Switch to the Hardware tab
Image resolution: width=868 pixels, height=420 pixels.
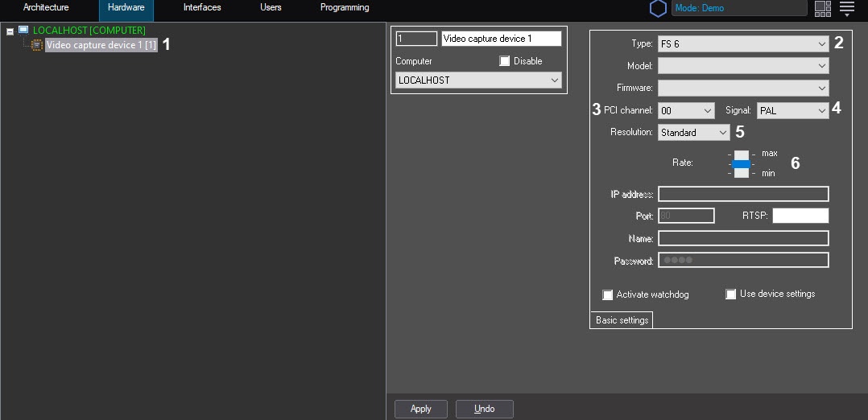(x=126, y=10)
